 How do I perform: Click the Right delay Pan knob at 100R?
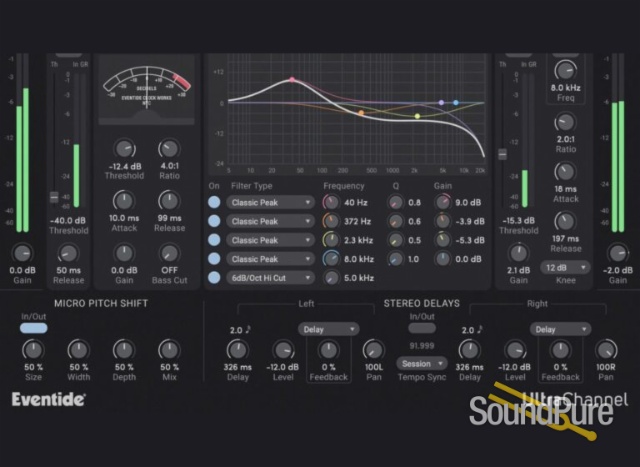(x=606, y=350)
